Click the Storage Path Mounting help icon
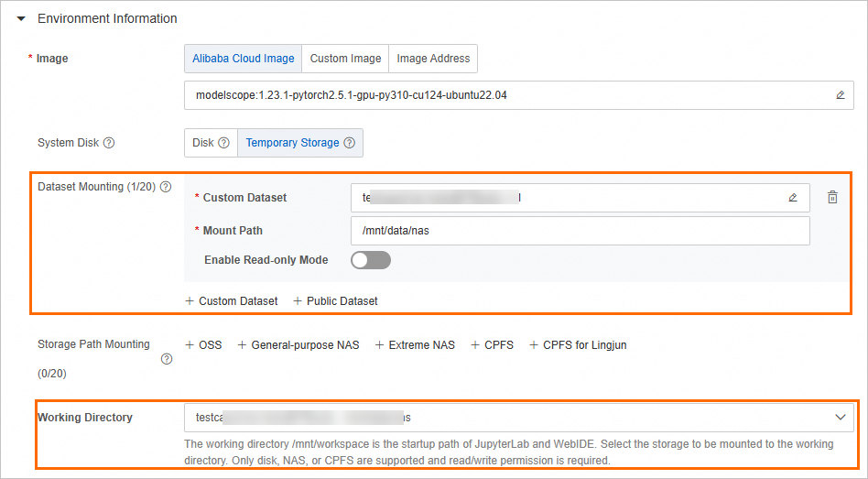 [166, 359]
